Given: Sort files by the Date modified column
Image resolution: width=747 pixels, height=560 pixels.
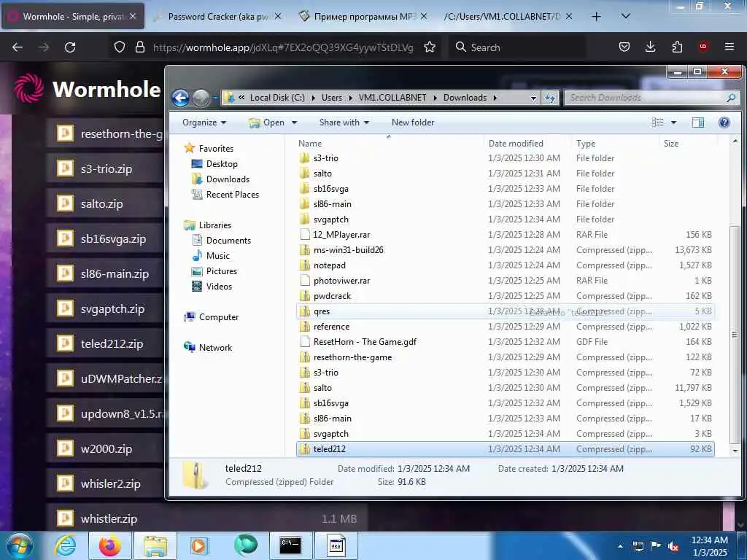Looking at the screenshot, I should coord(528,144).
